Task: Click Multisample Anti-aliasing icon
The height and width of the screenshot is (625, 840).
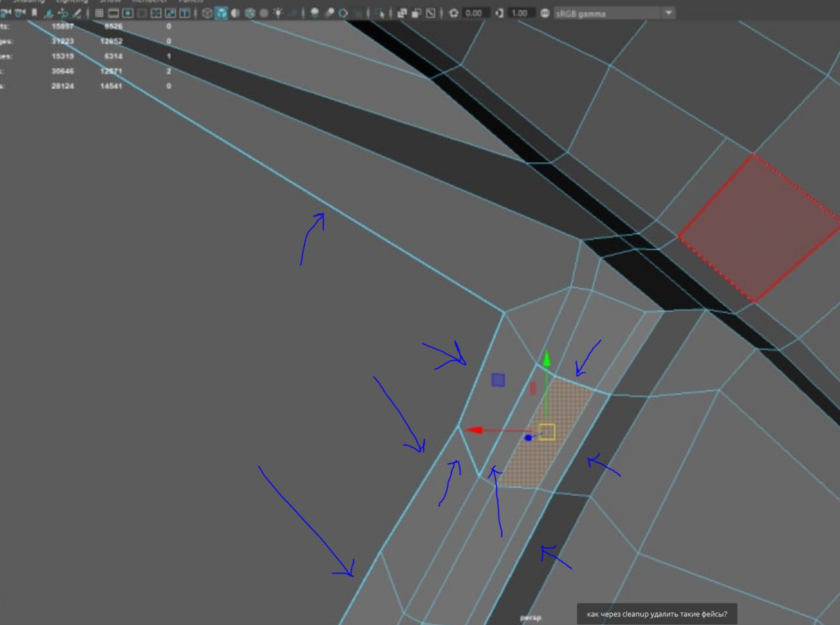Action: pyautogui.click(x=343, y=12)
